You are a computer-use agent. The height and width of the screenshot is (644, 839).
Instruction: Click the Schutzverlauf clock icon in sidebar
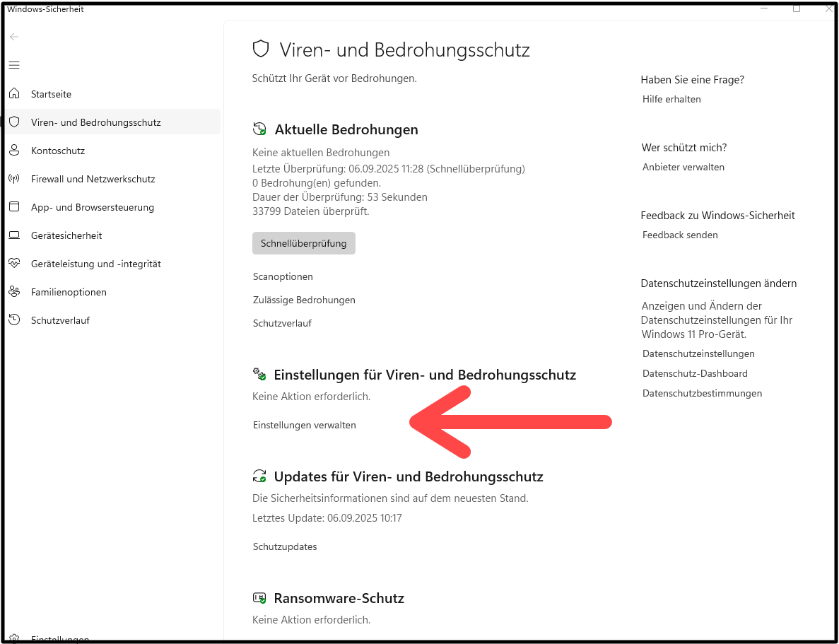pos(14,320)
